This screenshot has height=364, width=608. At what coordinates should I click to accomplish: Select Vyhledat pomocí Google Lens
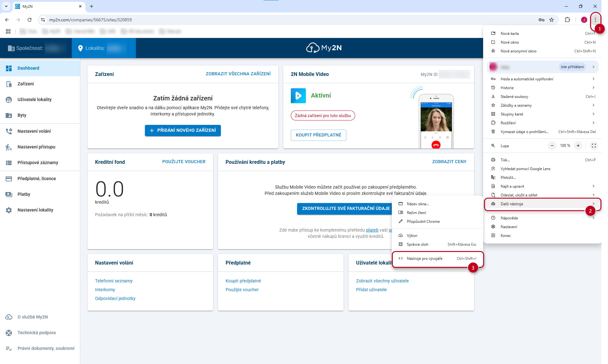[543, 169]
